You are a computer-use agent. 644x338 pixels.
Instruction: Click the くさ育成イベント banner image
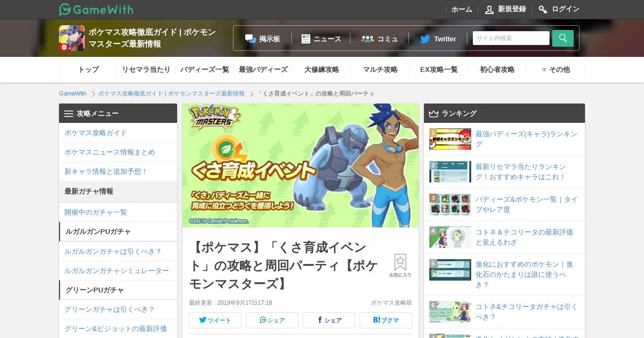(301, 165)
